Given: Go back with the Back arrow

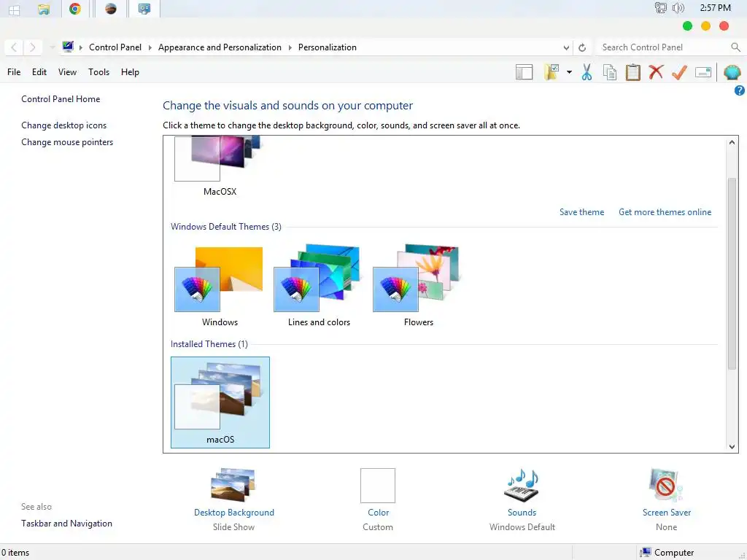Looking at the screenshot, I should (x=14, y=47).
